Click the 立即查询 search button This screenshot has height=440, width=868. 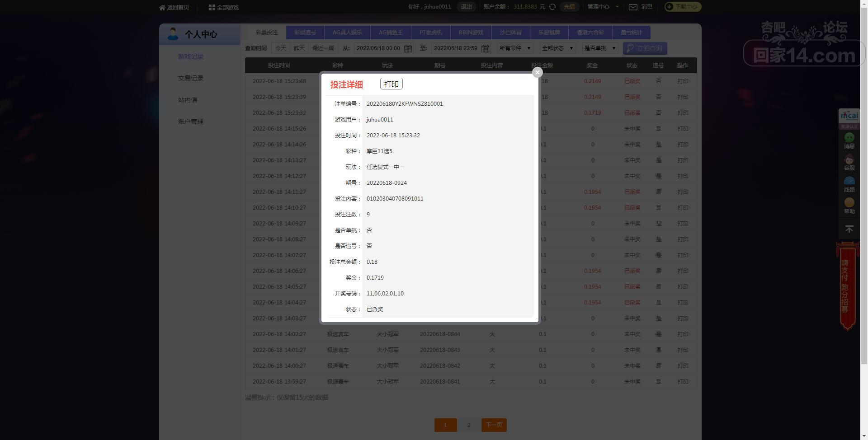coord(645,48)
